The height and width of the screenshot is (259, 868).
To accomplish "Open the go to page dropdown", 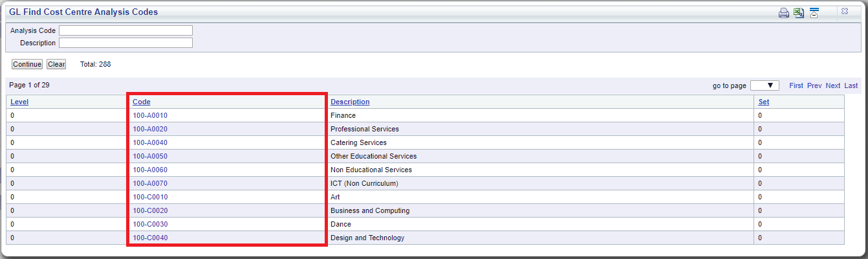I will tap(765, 85).
